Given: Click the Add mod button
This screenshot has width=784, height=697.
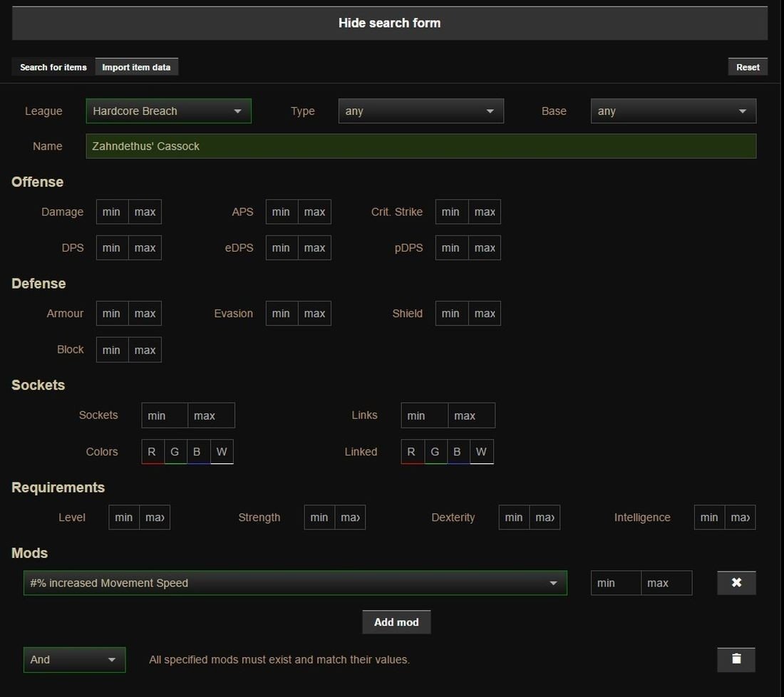Looking at the screenshot, I should (396, 622).
